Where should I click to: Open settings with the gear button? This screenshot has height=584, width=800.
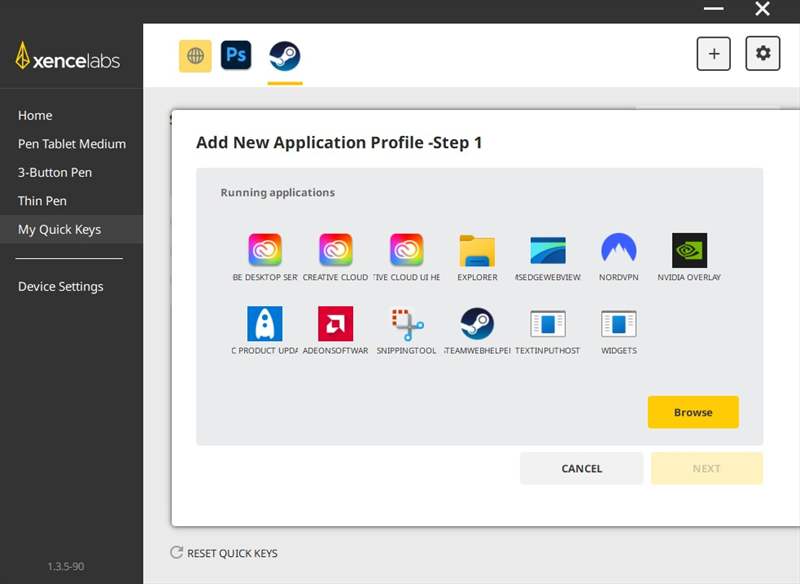[762, 53]
